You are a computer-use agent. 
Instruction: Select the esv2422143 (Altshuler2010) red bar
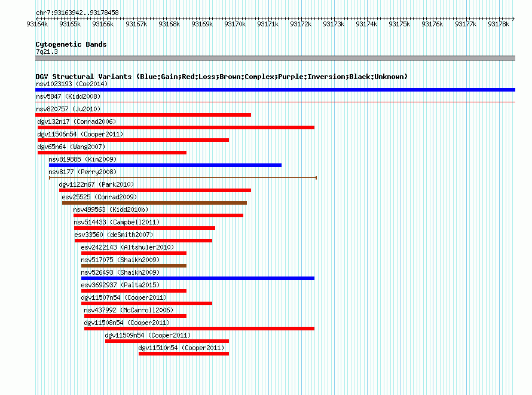tap(134, 253)
